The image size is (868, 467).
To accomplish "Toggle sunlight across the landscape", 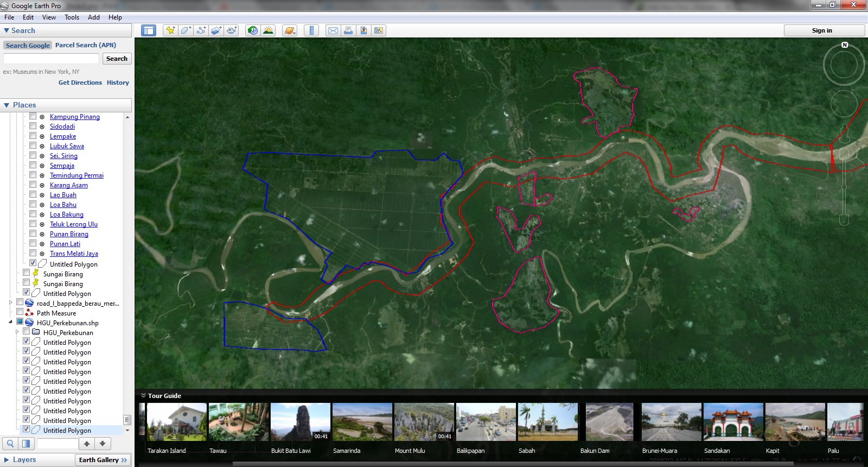I will (268, 30).
